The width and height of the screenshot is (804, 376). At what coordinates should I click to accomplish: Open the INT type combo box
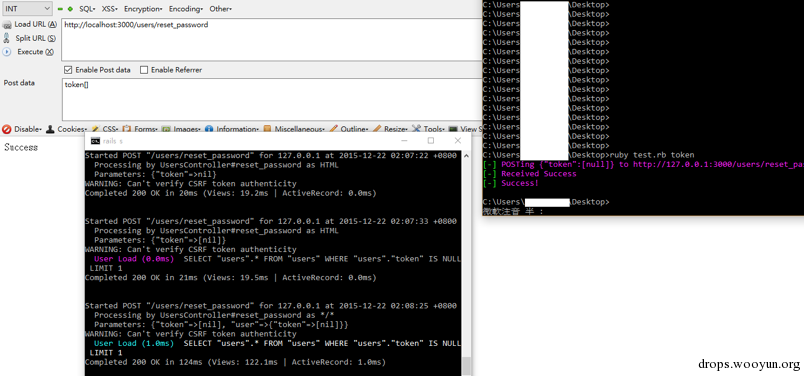(x=27, y=9)
